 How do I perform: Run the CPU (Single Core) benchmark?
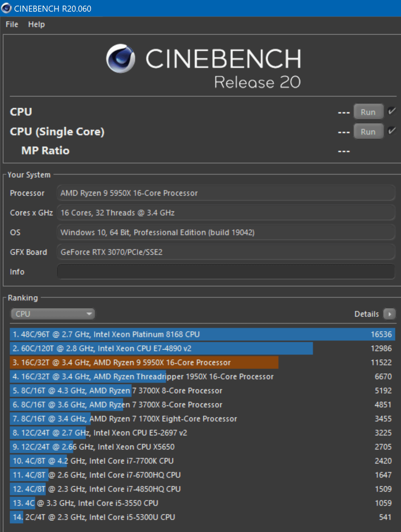pos(368,132)
